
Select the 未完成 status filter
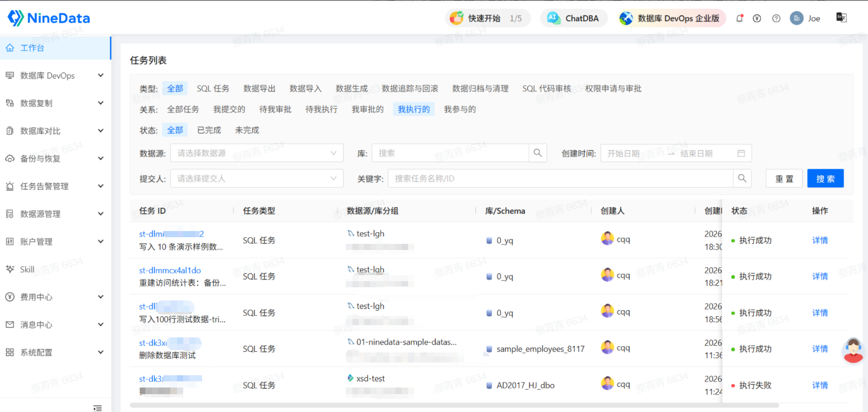(x=247, y=130)
